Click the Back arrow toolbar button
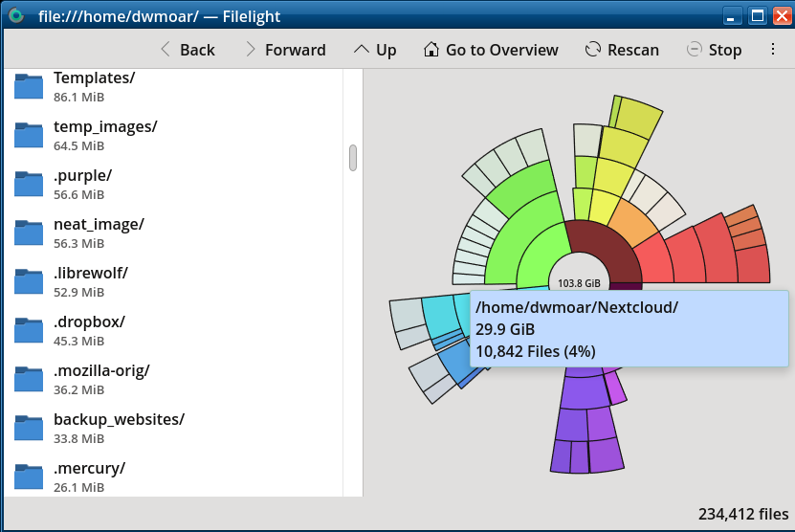The image size is (795, 532). click(x=187, y=50)
